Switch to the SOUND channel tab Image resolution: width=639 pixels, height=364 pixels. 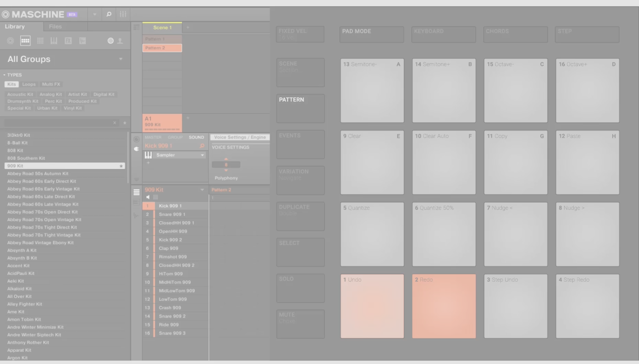click(197, 137)
